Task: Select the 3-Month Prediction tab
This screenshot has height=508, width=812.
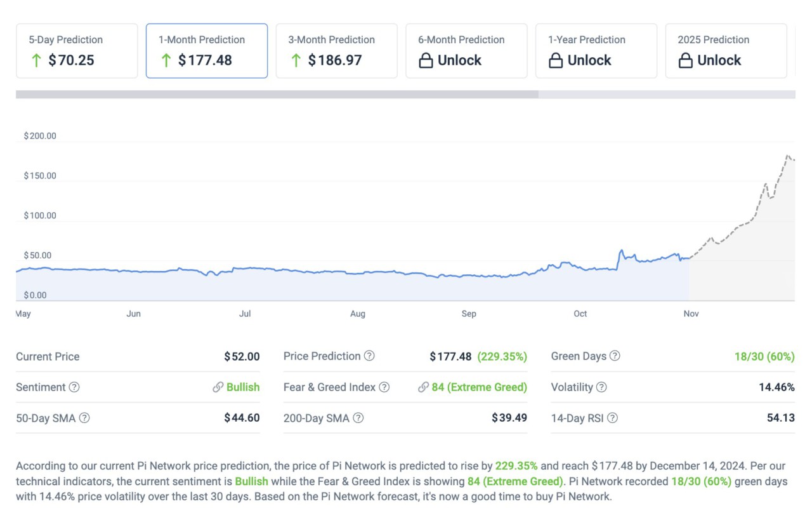Action: point(336,50)
